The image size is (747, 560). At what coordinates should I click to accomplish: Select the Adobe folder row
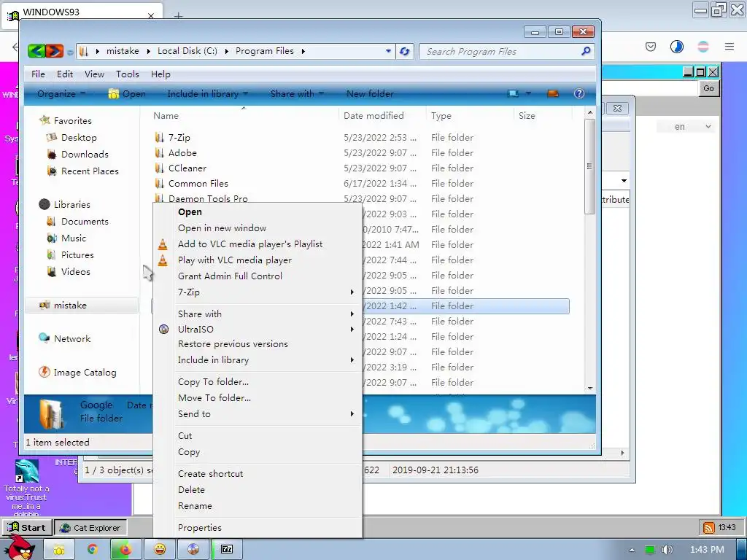tap(360, 153)
